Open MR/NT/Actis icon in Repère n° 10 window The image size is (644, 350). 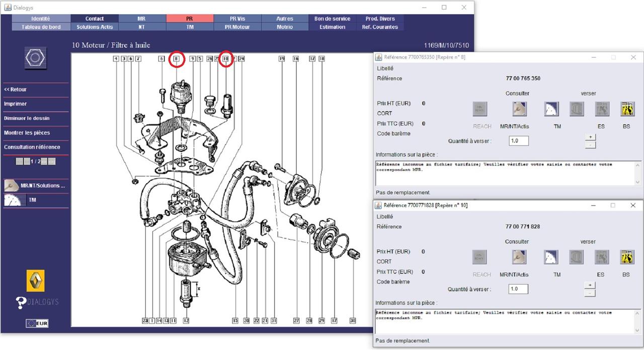click(x=519, y=257)
